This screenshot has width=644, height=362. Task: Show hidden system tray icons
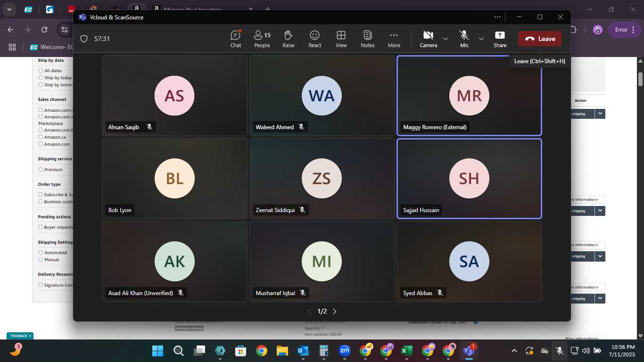coord(514,351)
